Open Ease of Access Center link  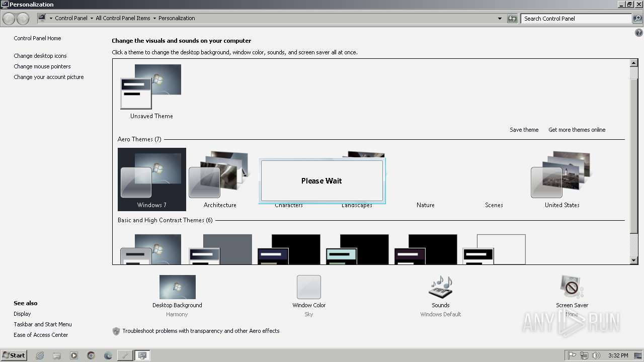coord(41,335)
